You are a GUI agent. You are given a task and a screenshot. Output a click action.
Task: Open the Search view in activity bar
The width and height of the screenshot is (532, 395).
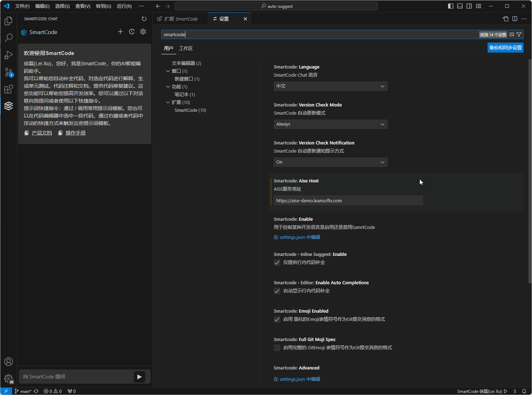coord(8,38)
